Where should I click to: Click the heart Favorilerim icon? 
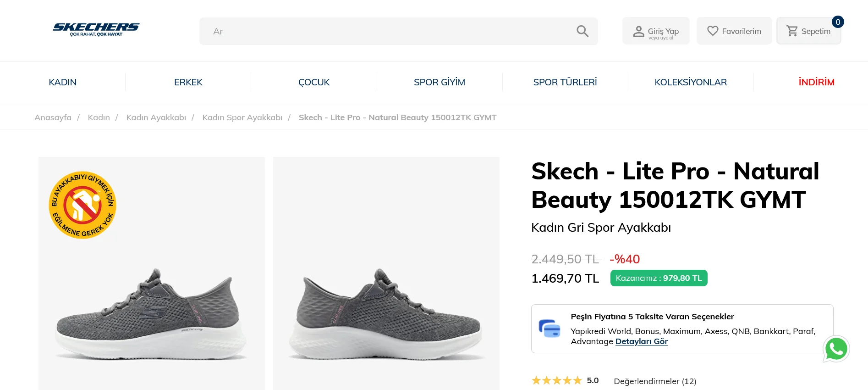[x=713, y=31]
